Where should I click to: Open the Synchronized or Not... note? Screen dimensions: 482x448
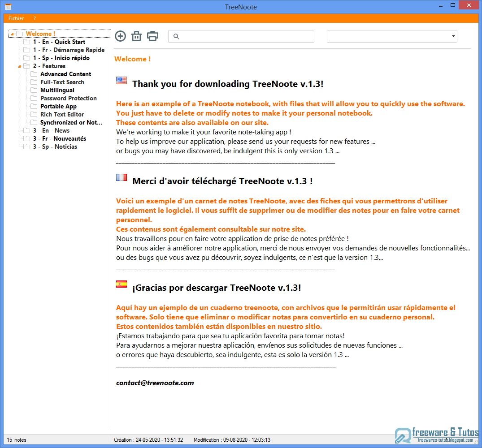pyautogui.click(x=71, y=122)
